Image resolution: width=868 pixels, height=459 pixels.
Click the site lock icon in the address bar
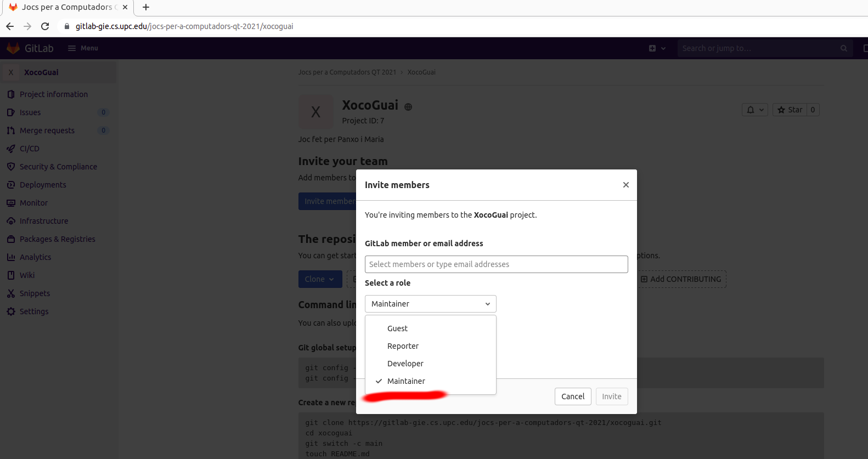pos(67,26)
